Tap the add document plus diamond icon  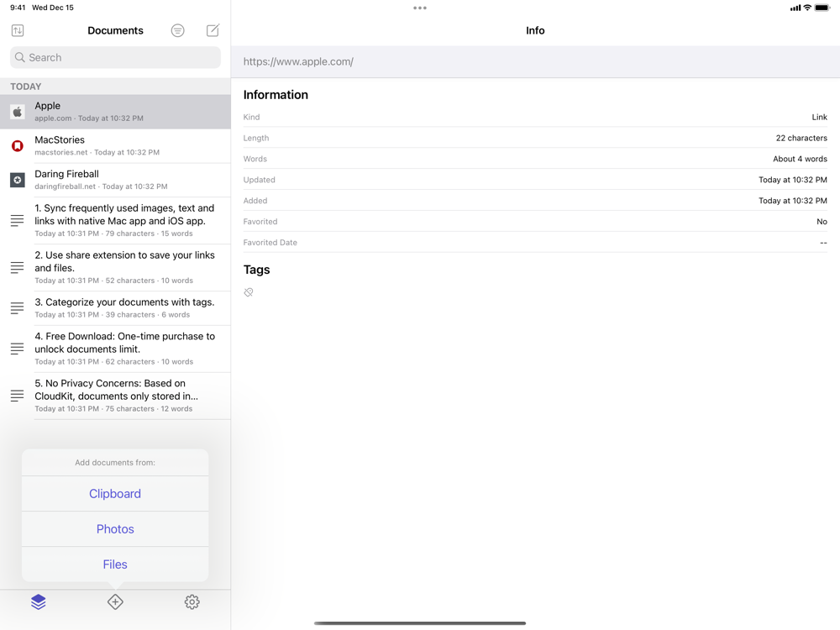tap(115, 602)
